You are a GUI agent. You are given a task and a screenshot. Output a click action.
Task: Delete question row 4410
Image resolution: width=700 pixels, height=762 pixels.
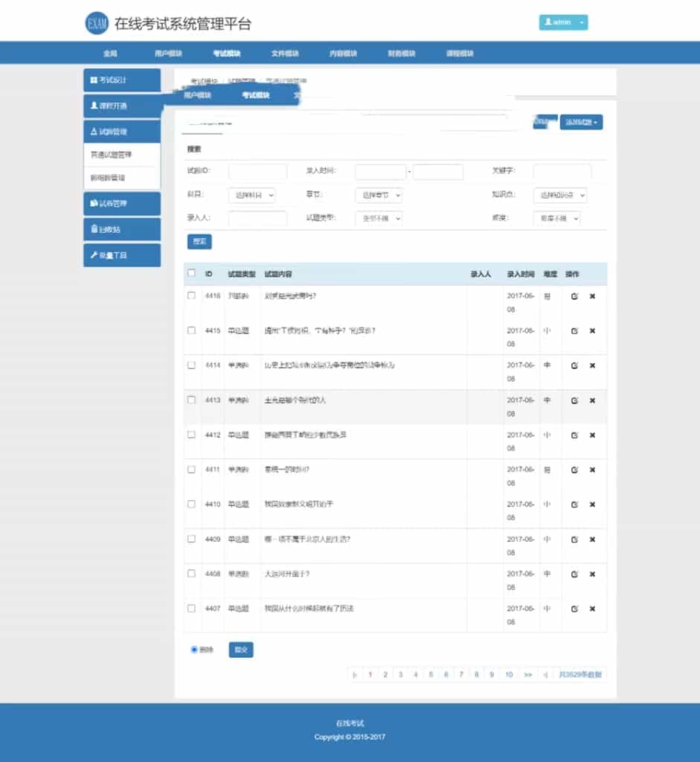(x=592, y=505)
